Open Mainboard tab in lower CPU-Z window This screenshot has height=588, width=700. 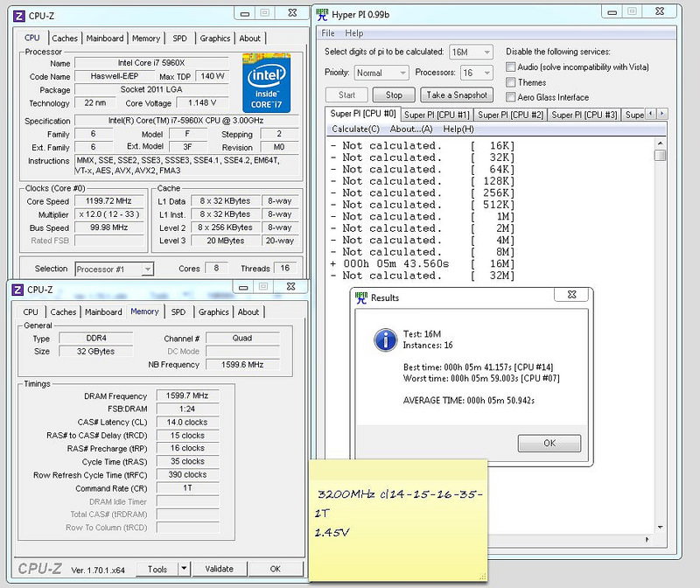[x=103, y=312]
